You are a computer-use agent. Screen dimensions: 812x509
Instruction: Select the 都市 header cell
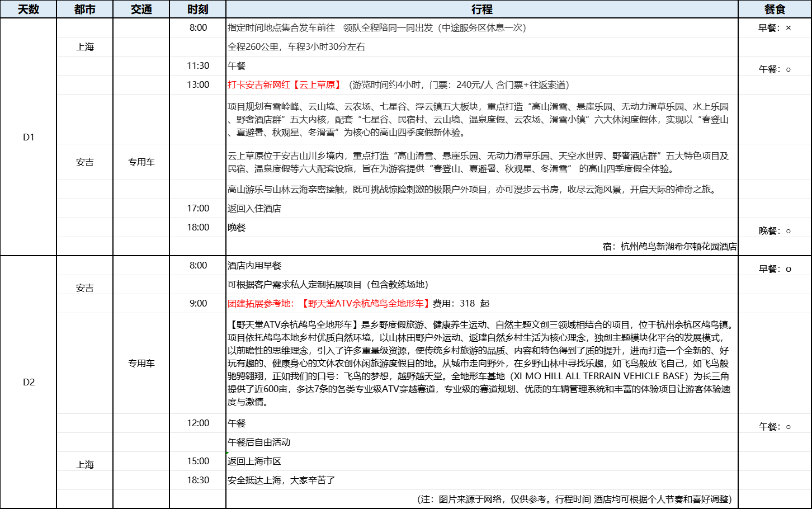tap(85, 10)
